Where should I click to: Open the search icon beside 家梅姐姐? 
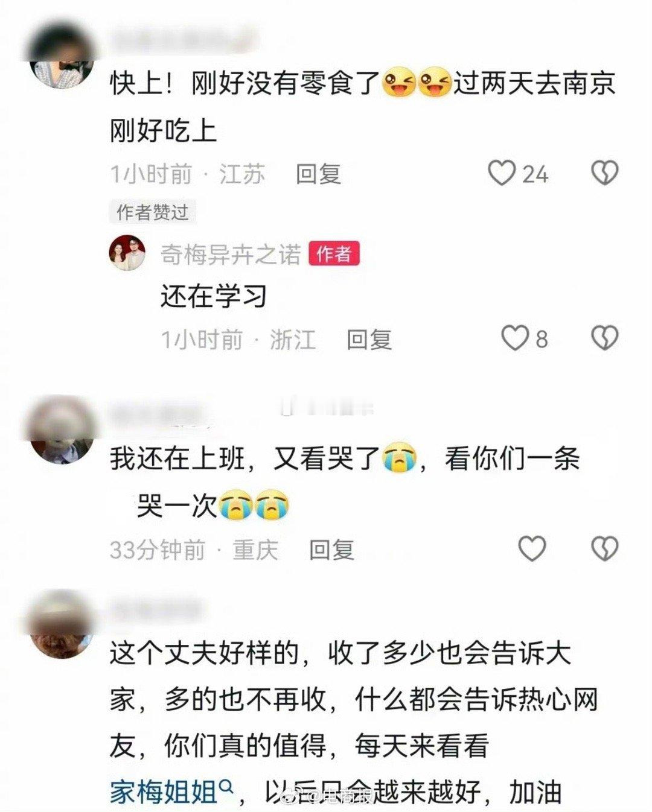tap(226, 786)
